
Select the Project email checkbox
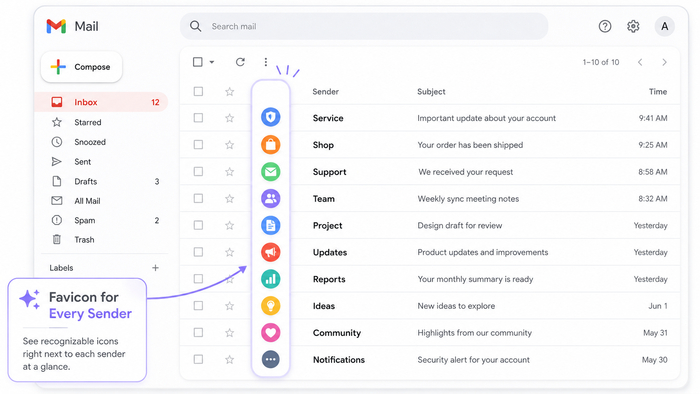198,225
